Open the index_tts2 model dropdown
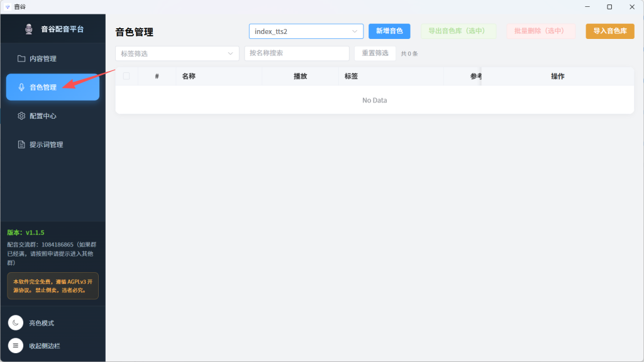Image resolution: width=644 pixels, height=362 pixels. 306,31
